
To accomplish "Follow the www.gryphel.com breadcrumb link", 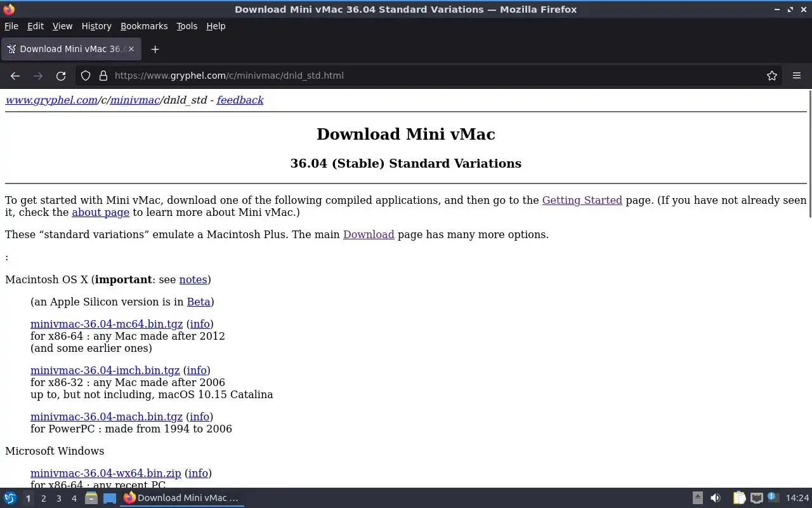I will [51, 100].
